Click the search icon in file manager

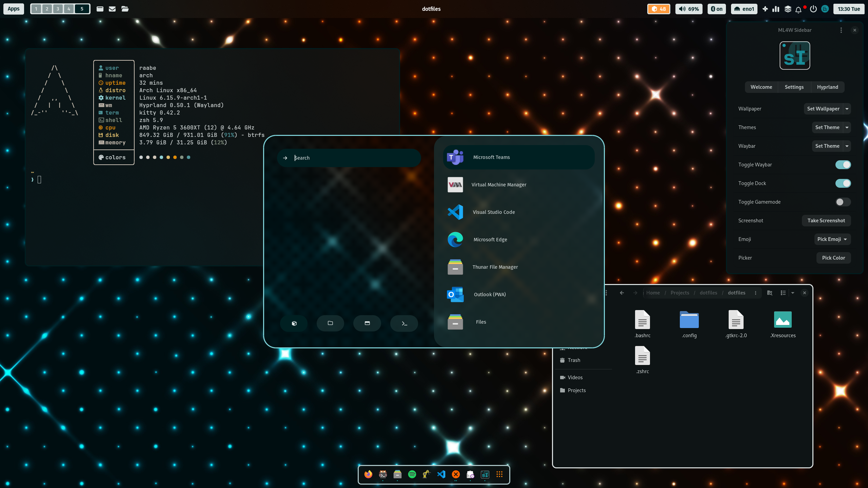click(770, 293)
